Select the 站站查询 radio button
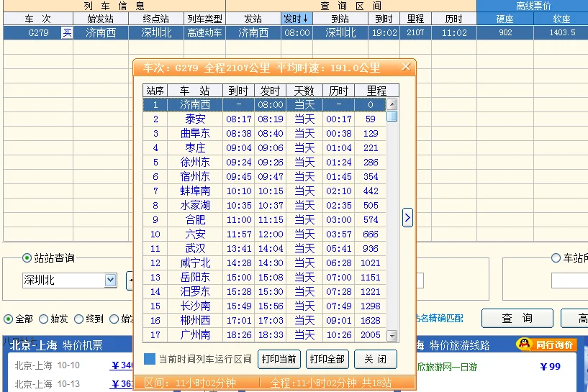The image size is (588, 392). tap(27, 257)
